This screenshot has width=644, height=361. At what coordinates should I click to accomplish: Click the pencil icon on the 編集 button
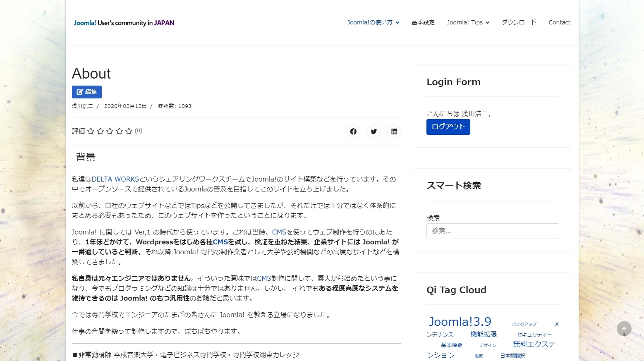click(79, 92)
